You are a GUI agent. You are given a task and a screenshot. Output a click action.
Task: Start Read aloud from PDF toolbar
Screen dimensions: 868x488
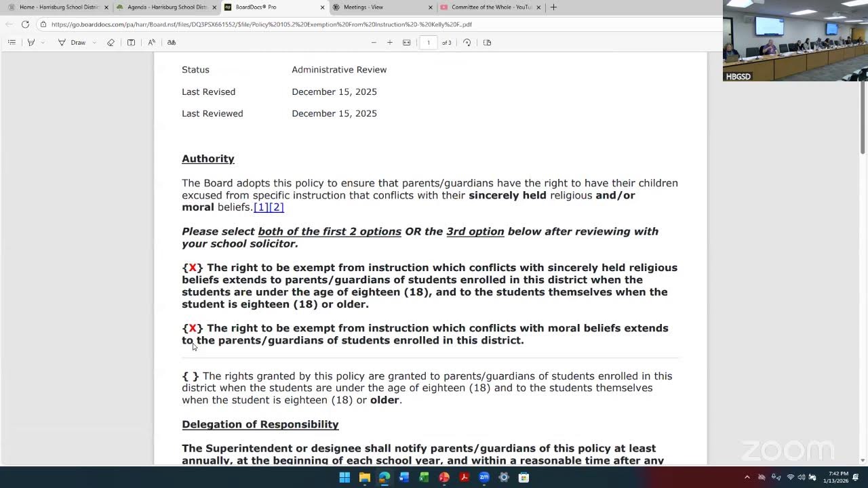point(151,42)
